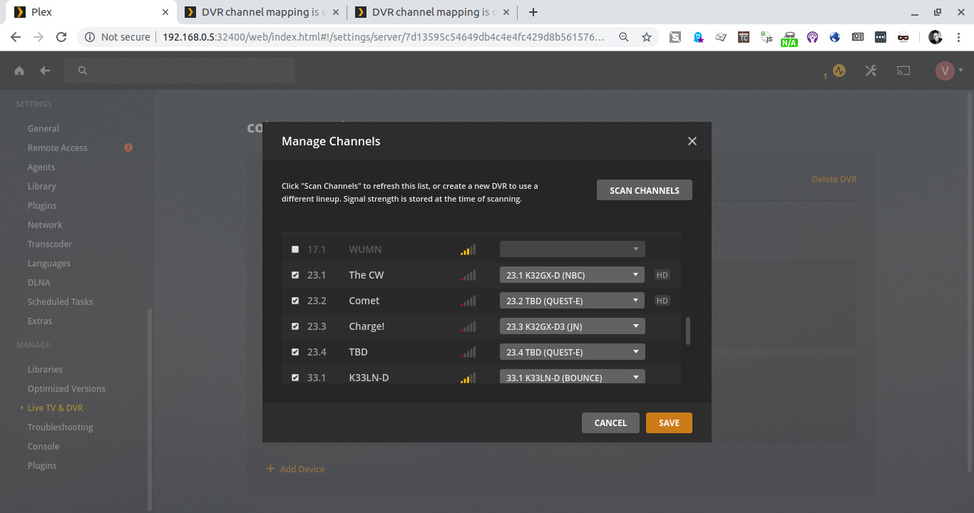The width and height of the screenshot is (974, 513).
Task: Click the HD badge for Comet
Action: tap(662, 301)
